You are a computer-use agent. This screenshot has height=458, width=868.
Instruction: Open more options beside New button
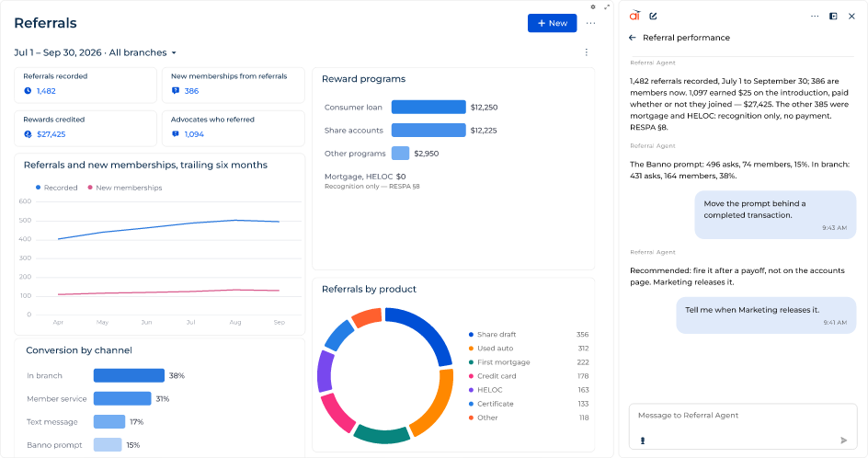590,23
